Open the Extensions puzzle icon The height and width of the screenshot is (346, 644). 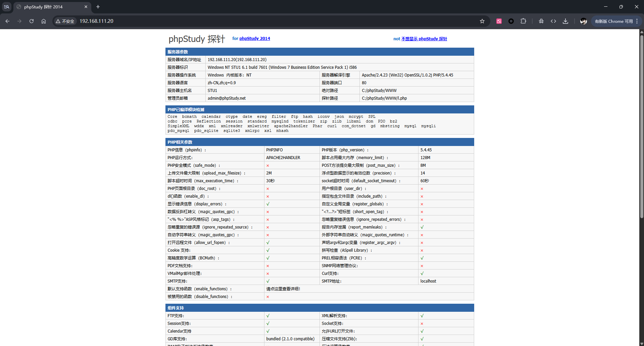point(523,21)
